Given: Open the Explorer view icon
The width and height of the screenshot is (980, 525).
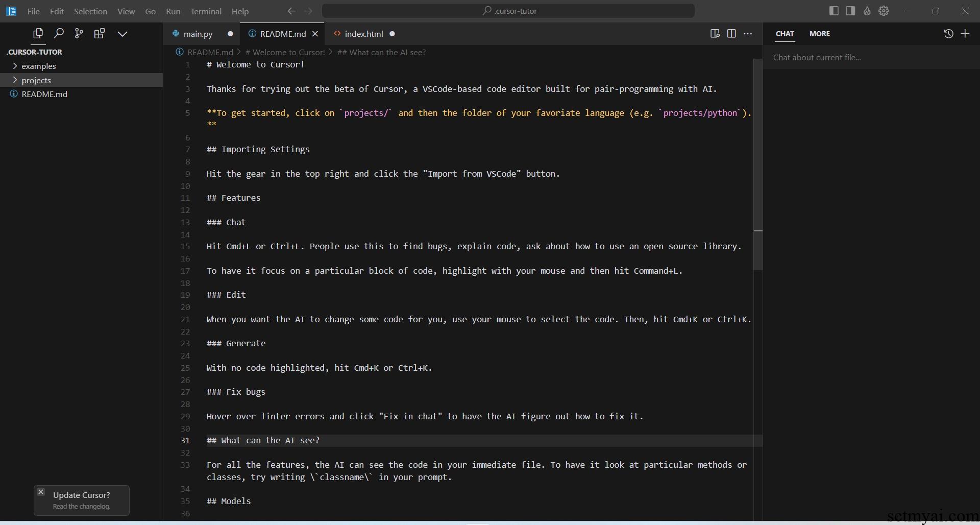Looking at the screenshot, I should pos(38,34).
